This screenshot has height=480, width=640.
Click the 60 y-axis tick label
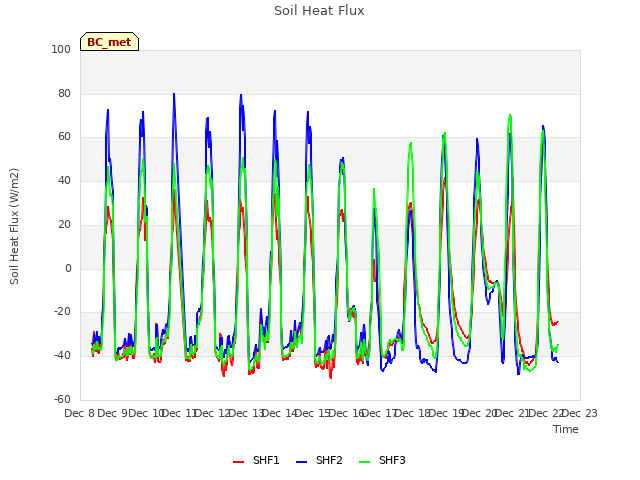[x=64, y=137]
